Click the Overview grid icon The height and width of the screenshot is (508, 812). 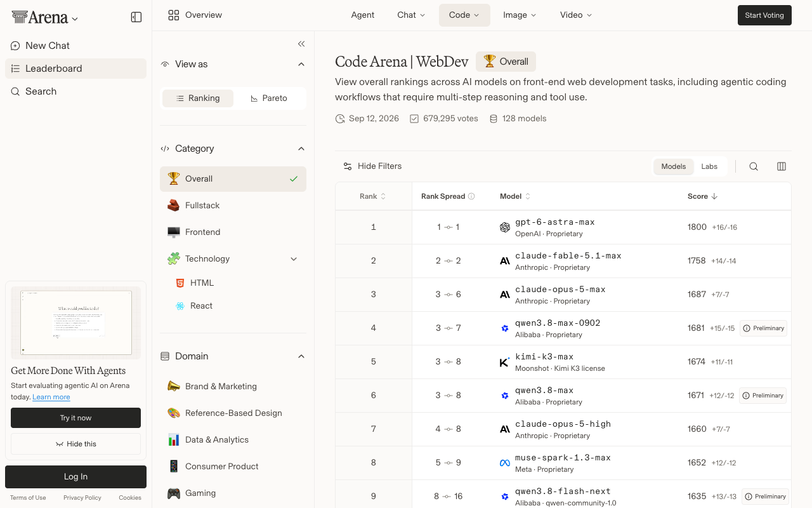point(174,15)
